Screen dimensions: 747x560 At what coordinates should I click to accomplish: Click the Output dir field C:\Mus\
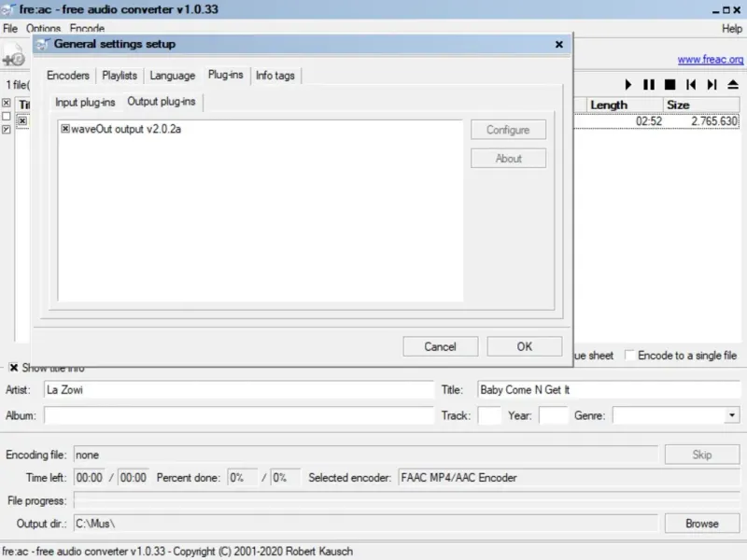[365, 524]
